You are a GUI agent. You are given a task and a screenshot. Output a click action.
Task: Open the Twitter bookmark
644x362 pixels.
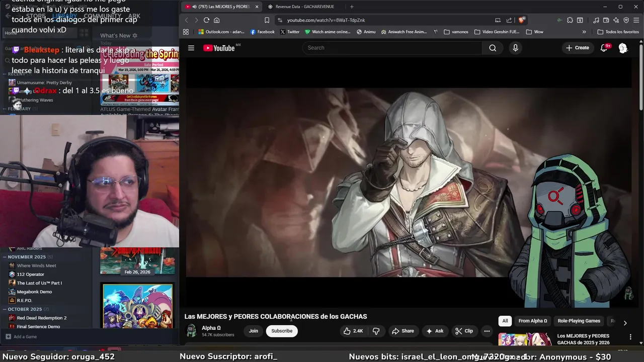coord(290,32)
